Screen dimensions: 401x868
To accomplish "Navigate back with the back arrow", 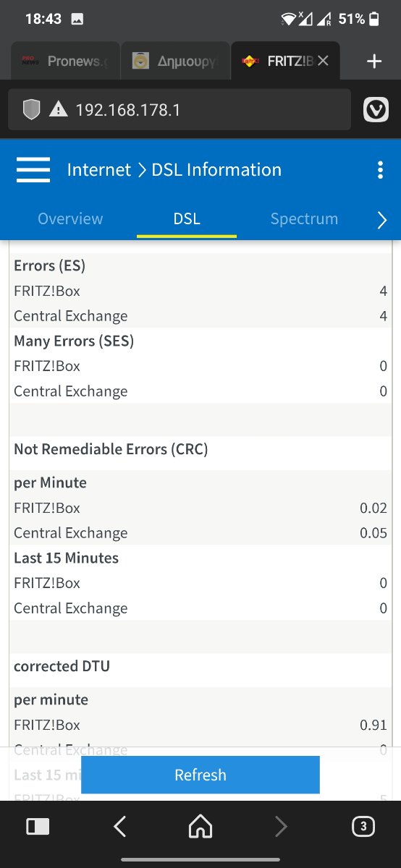I will click(120, 826).
